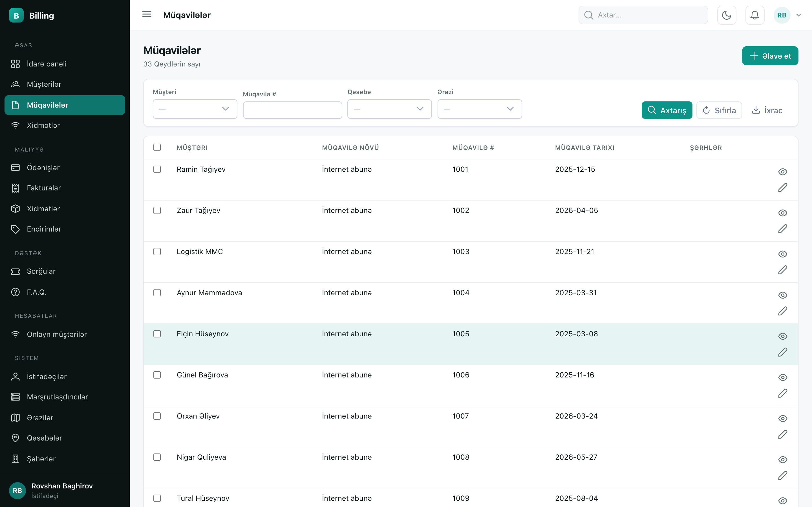Expand the Qəsəbə filter dropdown

389,109
